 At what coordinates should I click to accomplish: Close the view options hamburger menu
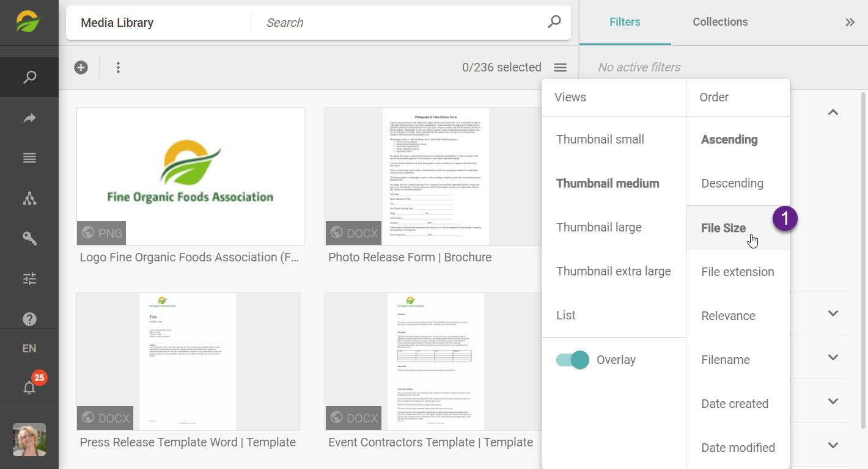coord(560,67)
